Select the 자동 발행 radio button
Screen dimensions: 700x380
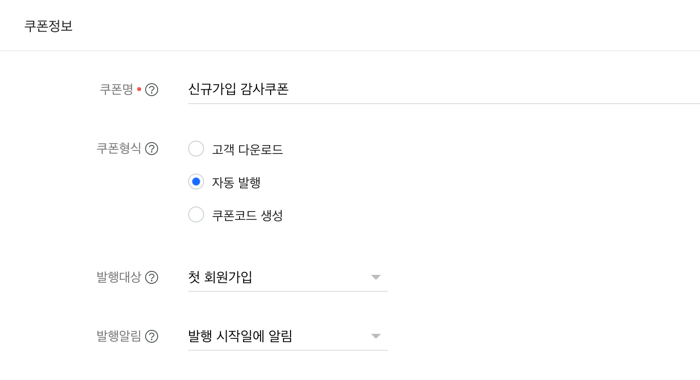click(196, 182)
